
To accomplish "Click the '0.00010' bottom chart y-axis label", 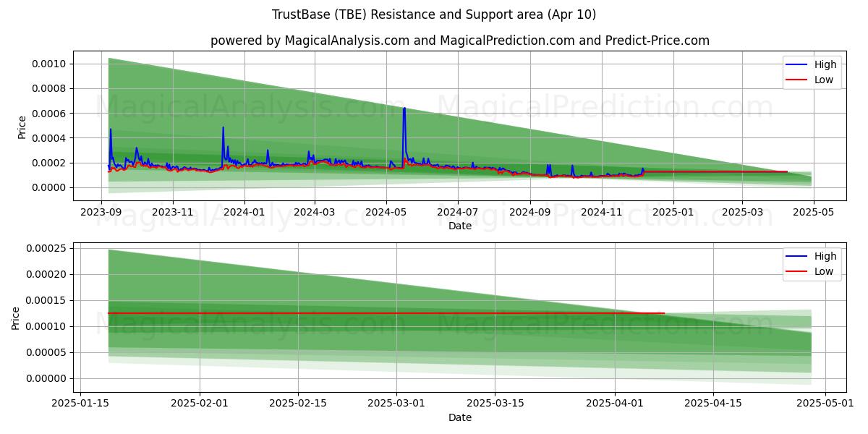I will click(x=47, y=326).
